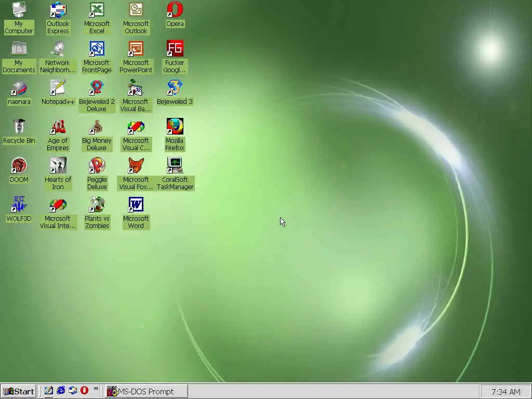
Task: Expand the quick launch overflow chevron
Action: 96,389
